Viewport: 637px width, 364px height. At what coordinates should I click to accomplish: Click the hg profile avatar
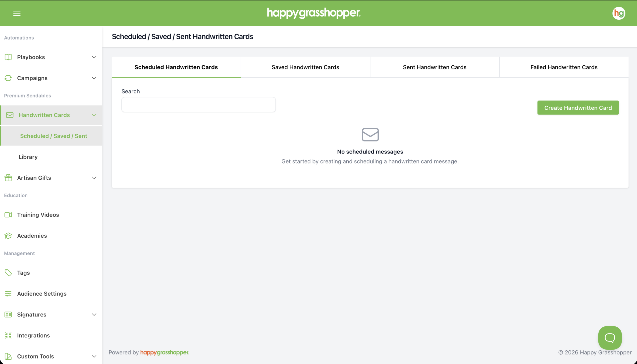(619, 13)
